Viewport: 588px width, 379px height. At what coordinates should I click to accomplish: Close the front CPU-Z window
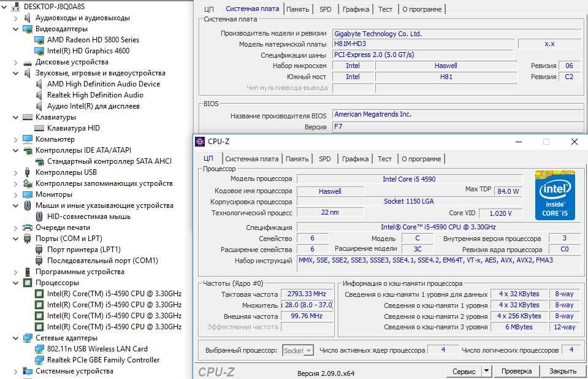[574, 142]
